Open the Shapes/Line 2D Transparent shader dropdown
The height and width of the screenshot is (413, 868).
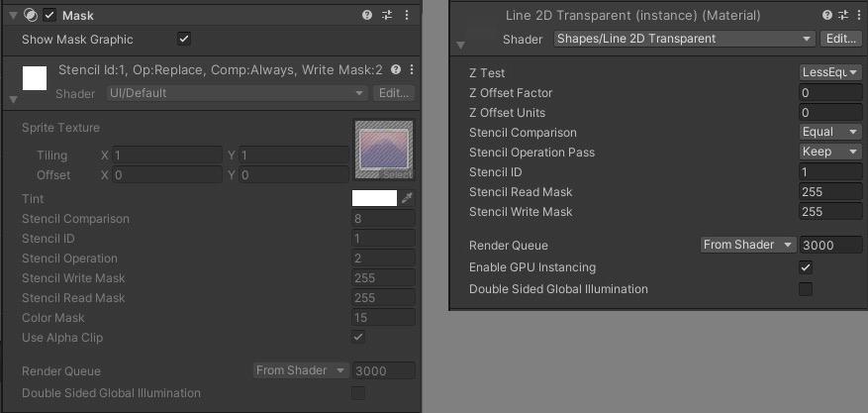pyautogui.click(x=684, y=39)
